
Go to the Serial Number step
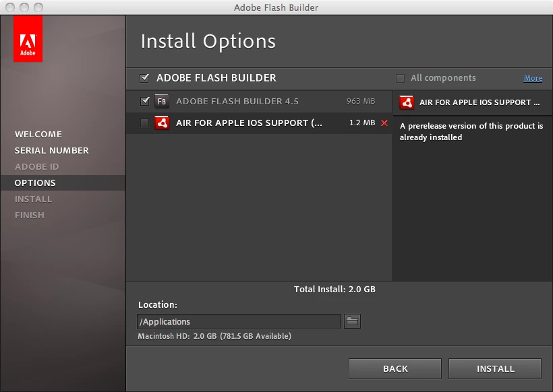(x=52, y=150)
